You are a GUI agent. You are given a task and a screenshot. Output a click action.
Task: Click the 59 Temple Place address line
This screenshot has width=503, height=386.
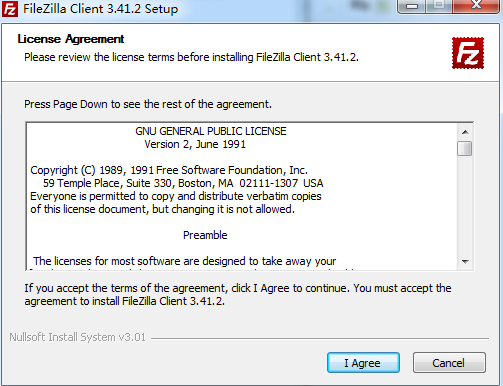tap(183, 183)
